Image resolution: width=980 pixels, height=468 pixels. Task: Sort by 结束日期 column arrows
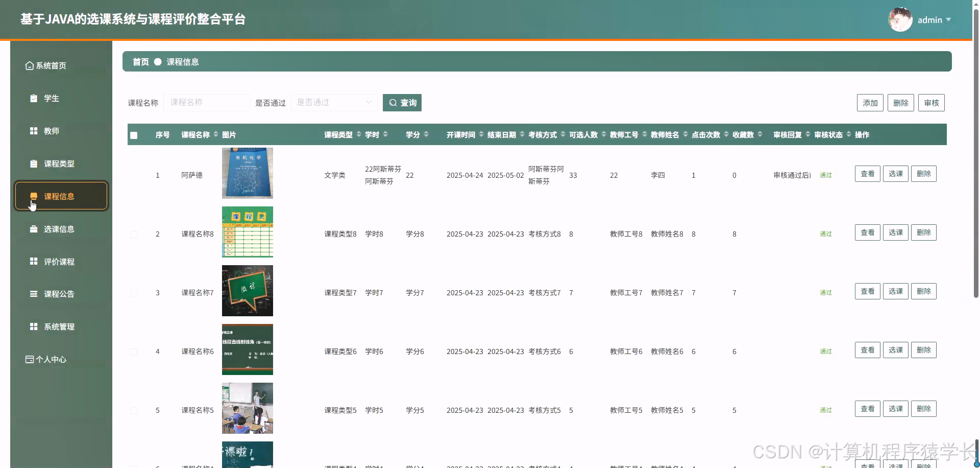tap(522, 134)
